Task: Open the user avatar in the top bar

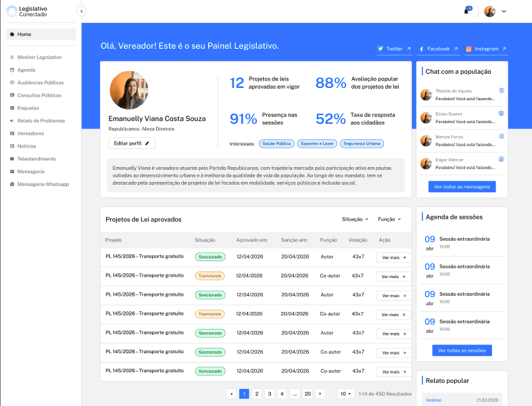Action: pyautogui.click(x=489, y=12)
